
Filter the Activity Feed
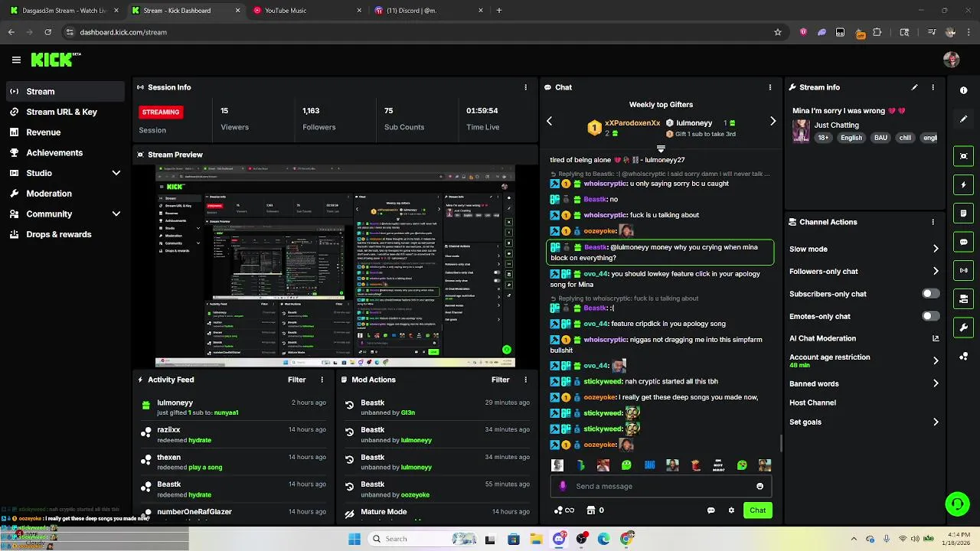(296, 380)
